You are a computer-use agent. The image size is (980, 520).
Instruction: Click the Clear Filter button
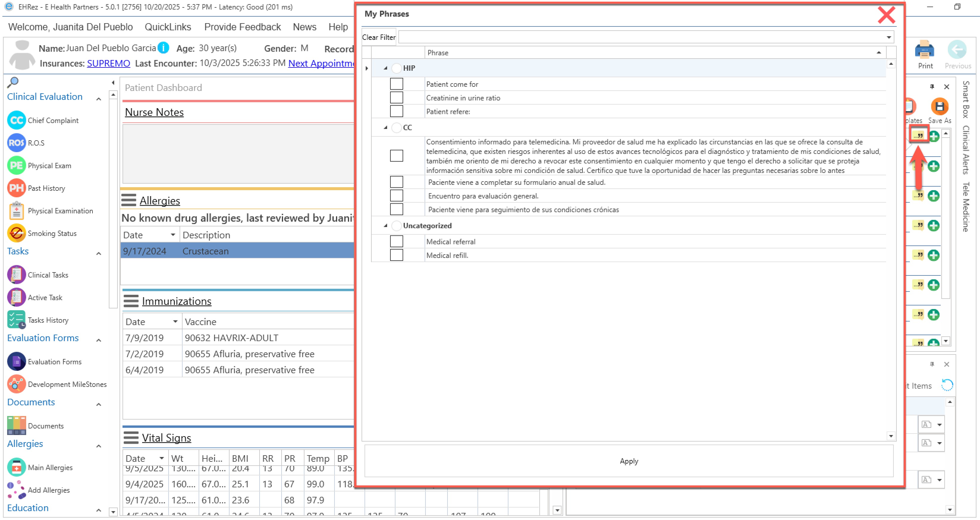tap(379, 37)
